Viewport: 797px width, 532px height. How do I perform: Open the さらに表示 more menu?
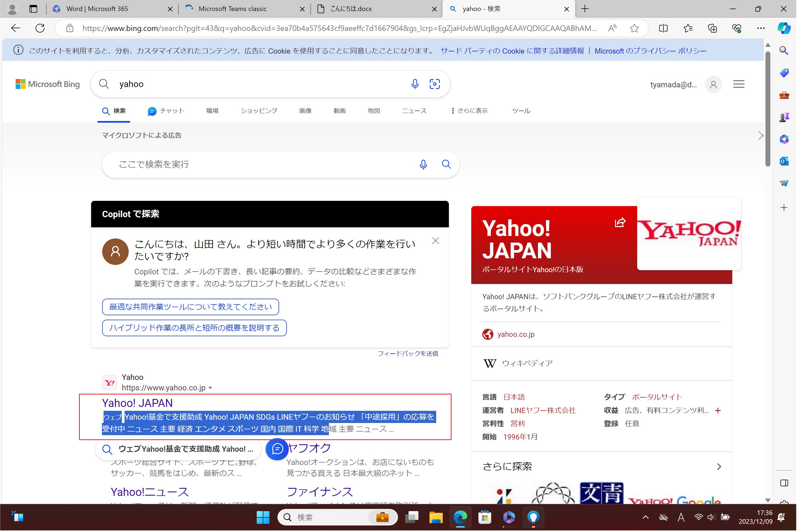470,111
